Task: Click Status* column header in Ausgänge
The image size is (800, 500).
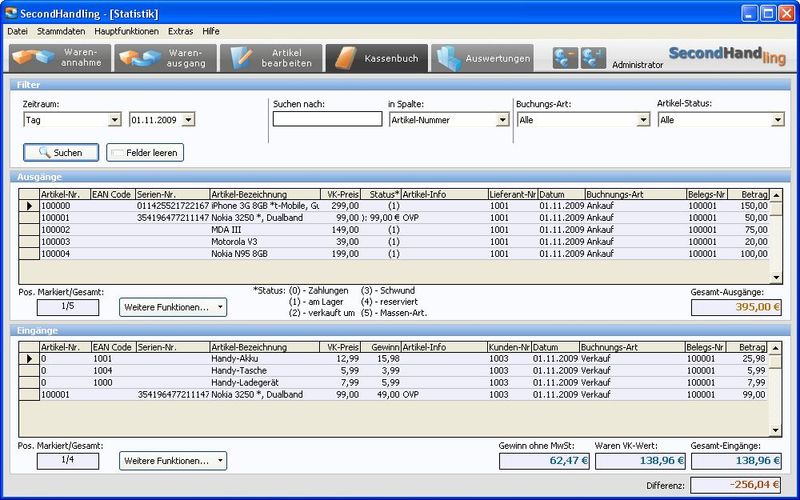Action: pyautogui.click(x=381, y=194)
